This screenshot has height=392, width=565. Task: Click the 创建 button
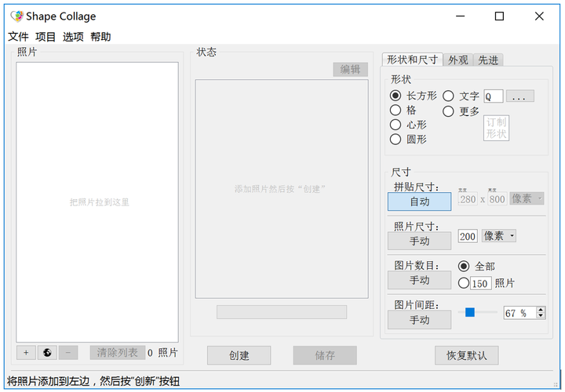click(239, 356)
